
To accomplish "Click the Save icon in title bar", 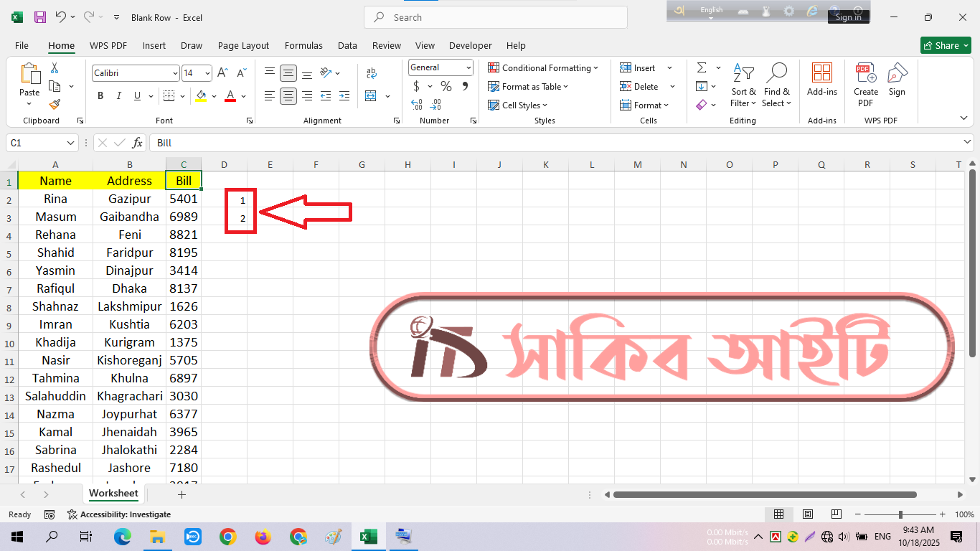I will 40,17.
